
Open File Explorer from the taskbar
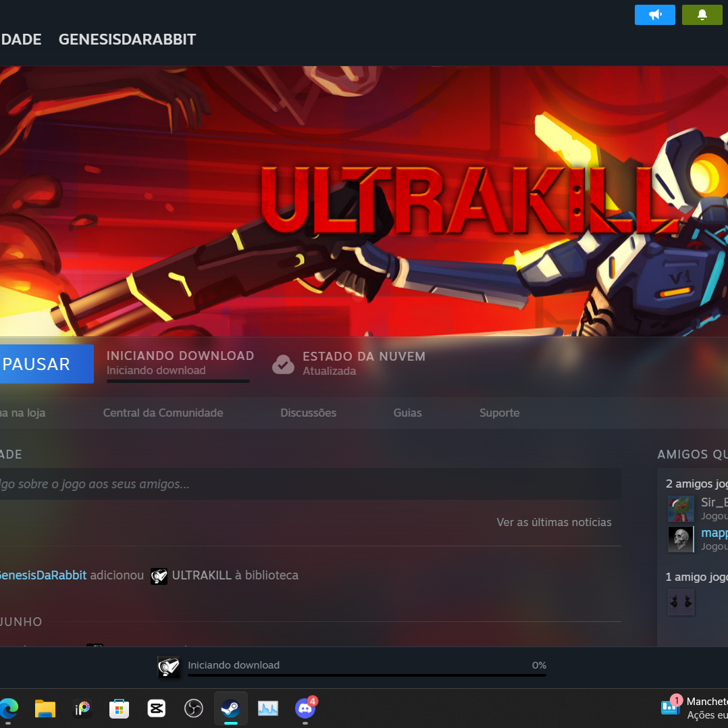pos(45,708)
